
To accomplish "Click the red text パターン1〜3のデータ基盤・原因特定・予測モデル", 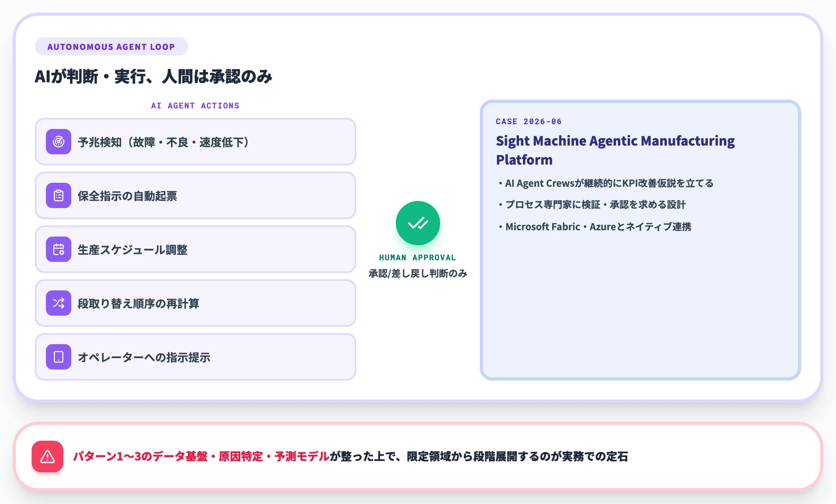I will pyautogui.click(x=201, y=457).
